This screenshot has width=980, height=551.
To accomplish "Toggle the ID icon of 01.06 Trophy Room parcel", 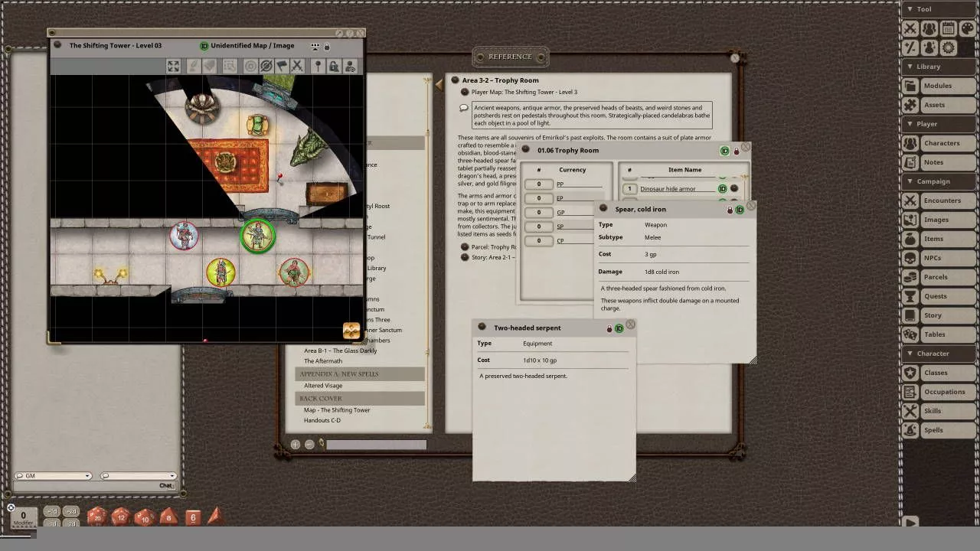I will click(x=724, y=151).
